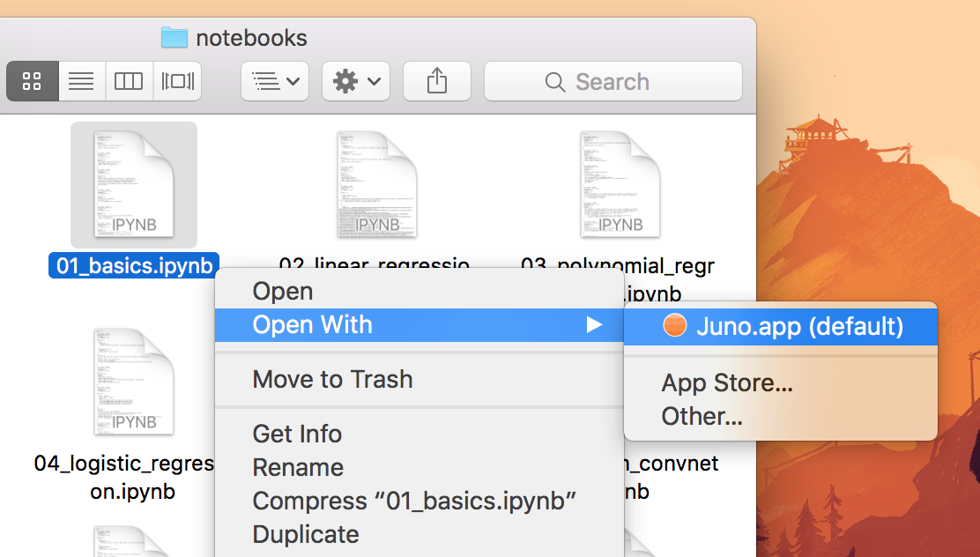Click the Share toolbar button

pos(437,81)
